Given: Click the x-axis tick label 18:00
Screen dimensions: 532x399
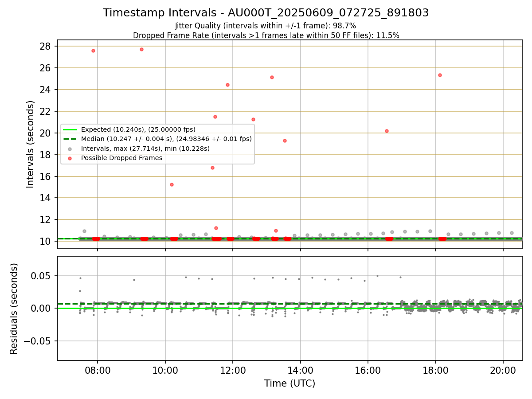Looking at the screenshot, I should tap(435, 370).
